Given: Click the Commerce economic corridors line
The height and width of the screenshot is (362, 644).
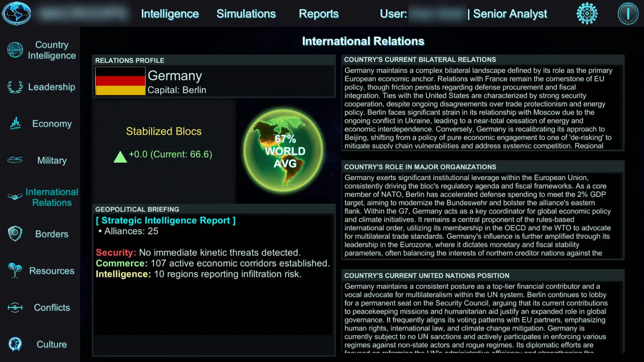Looking at the screenshot, I should pyautogui.click(x=213, y=263).
